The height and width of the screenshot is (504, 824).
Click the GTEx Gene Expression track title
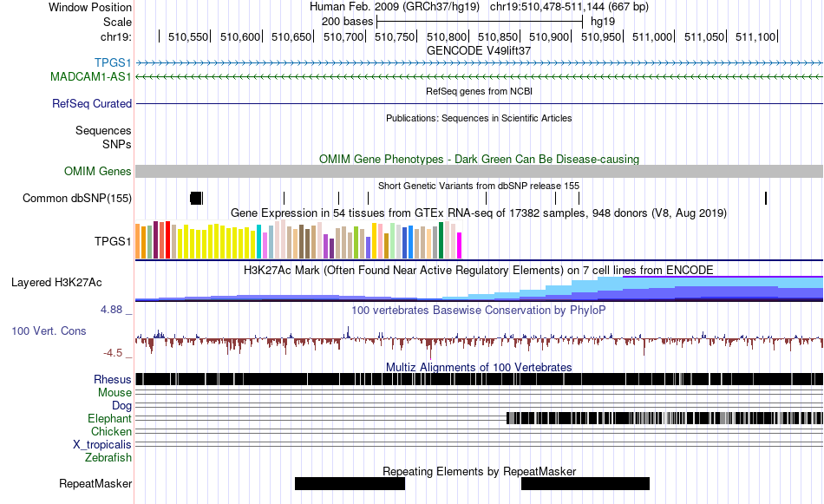pyautogui.click(x=478, y=213)
